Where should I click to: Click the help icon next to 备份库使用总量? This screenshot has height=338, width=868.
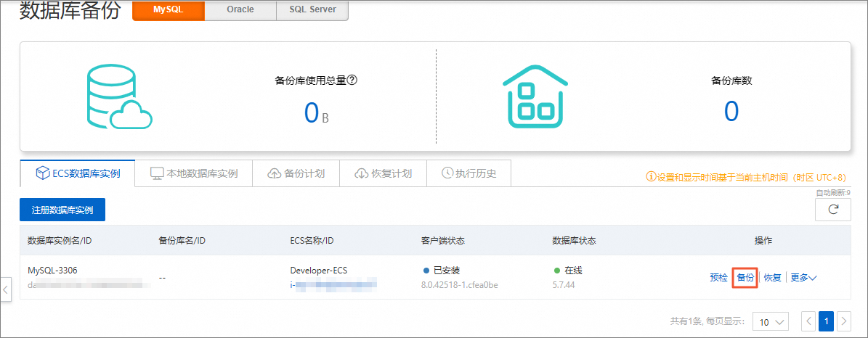click(x=352, y=81)
